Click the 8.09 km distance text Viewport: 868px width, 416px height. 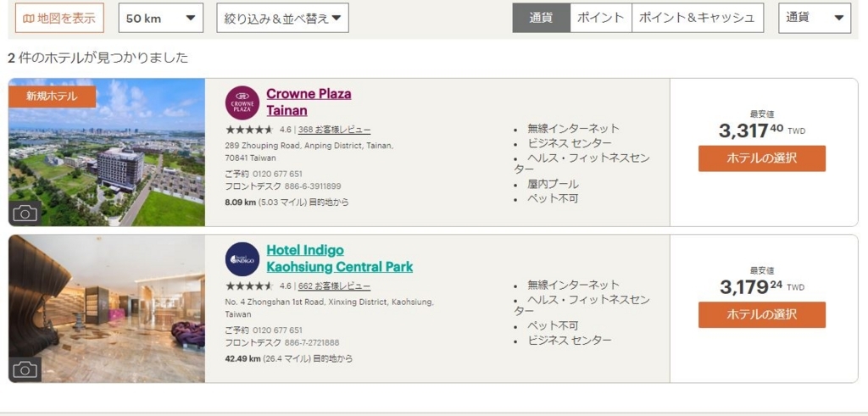287,202
